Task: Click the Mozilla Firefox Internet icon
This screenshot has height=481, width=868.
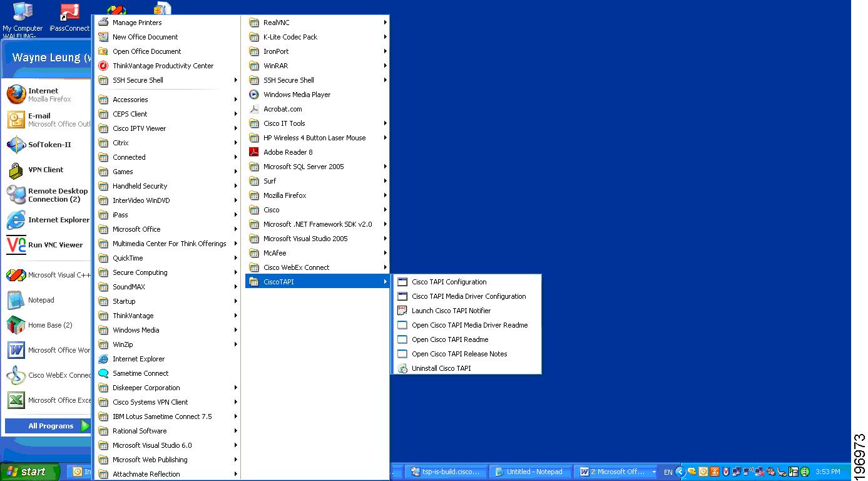Action: click(x=16, y=95)
